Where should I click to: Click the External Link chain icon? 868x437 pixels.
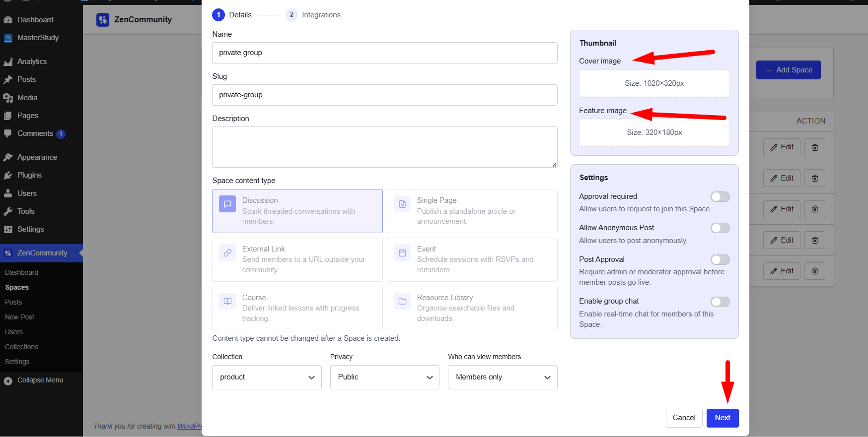(x=227, y=252)
